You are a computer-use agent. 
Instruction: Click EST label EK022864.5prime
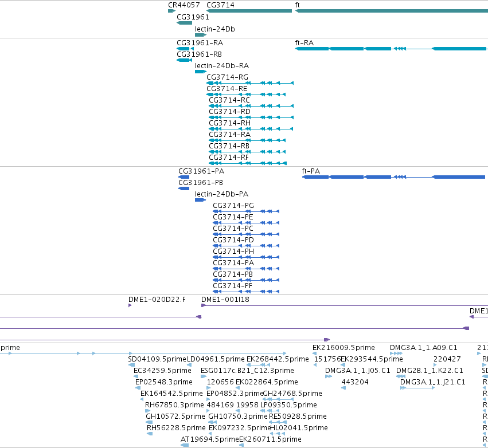point(267,382)
